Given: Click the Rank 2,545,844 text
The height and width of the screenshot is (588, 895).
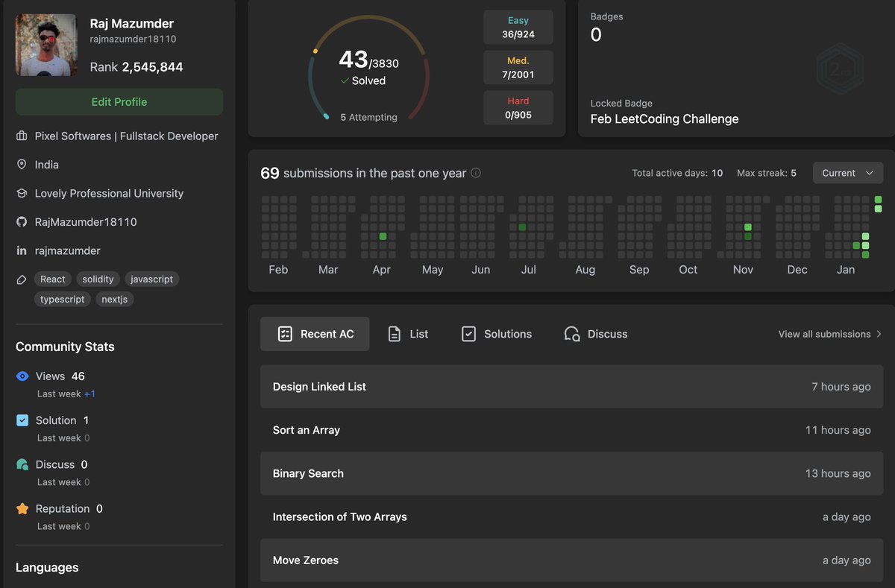Looking at the screenshot, I should pos(136,67).
